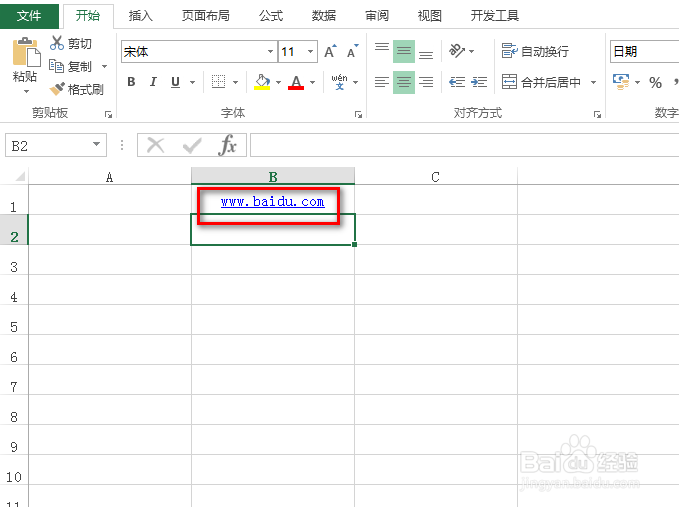Expand font color dropdown arrow
This screenshot has width=679, height=507.
click(x=313, y=82)
